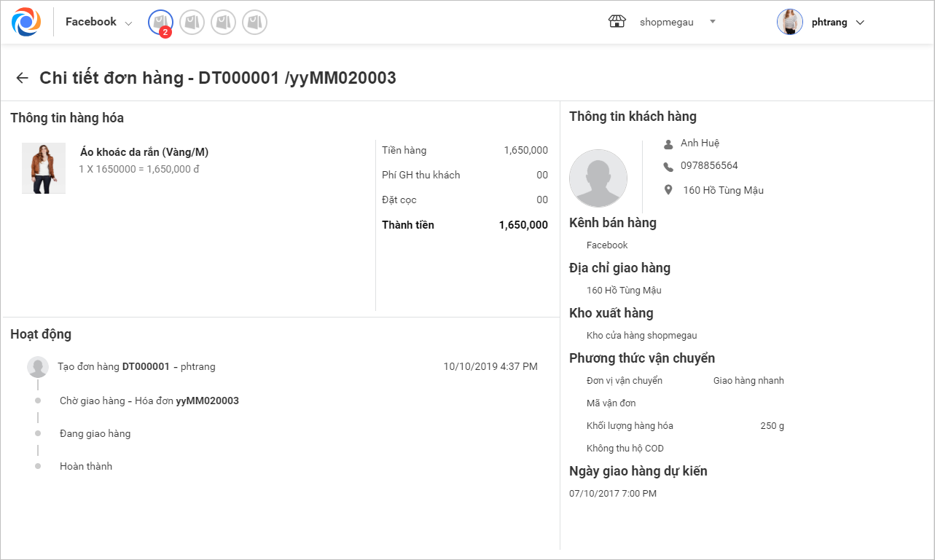
Task: Click the location pin icon by address
Action: (668, 190)
